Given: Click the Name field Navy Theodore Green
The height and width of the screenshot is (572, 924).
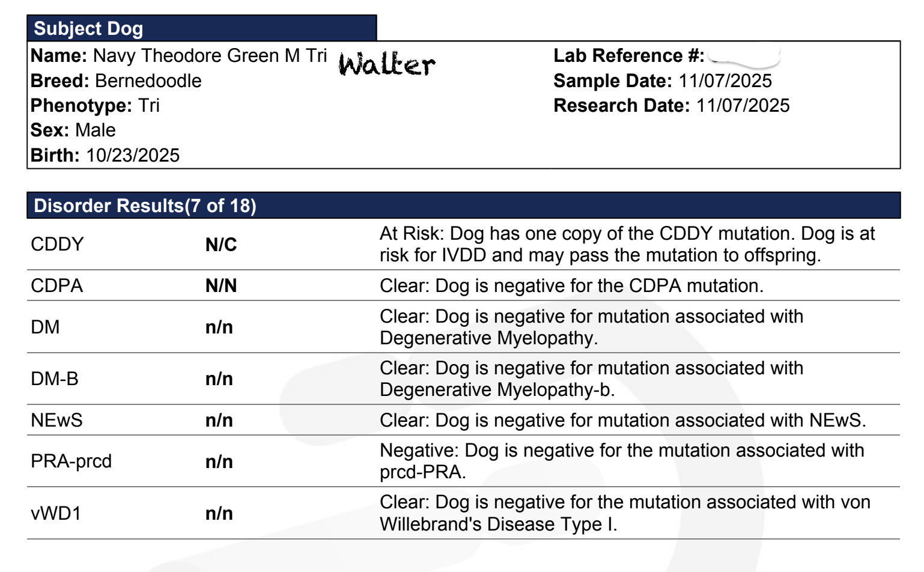Looking at the screenshot, I should pos(179,56).
